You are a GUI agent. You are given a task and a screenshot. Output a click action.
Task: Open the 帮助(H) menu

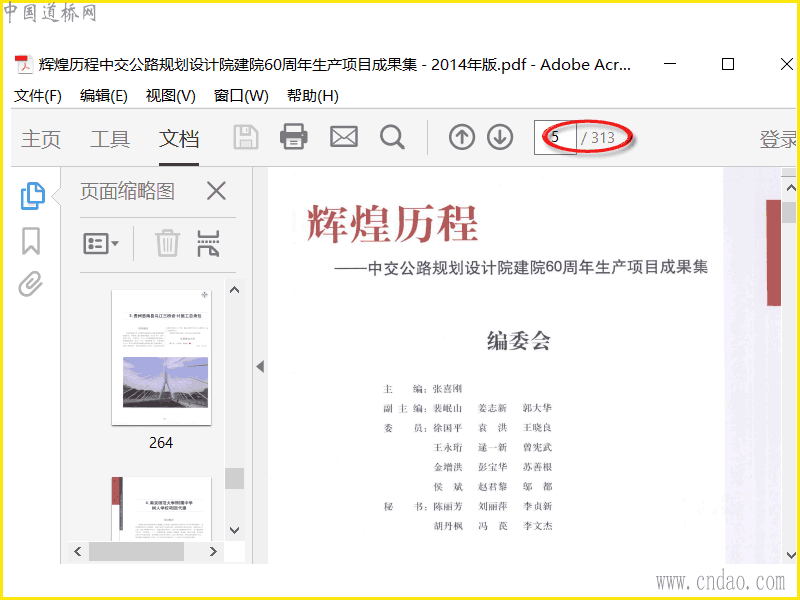(313, 96)
